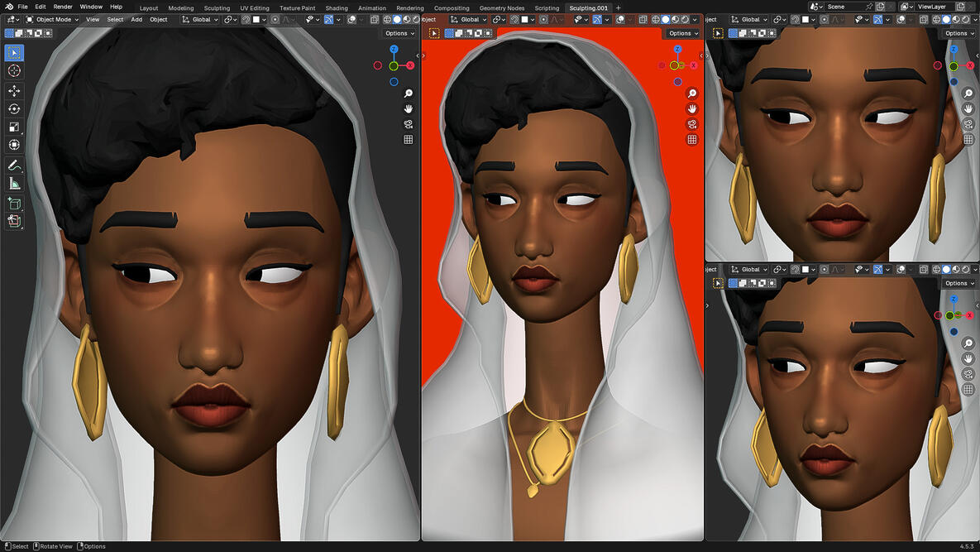Click the Scene name field
980x552 pixels.
[x=844, y=7]
